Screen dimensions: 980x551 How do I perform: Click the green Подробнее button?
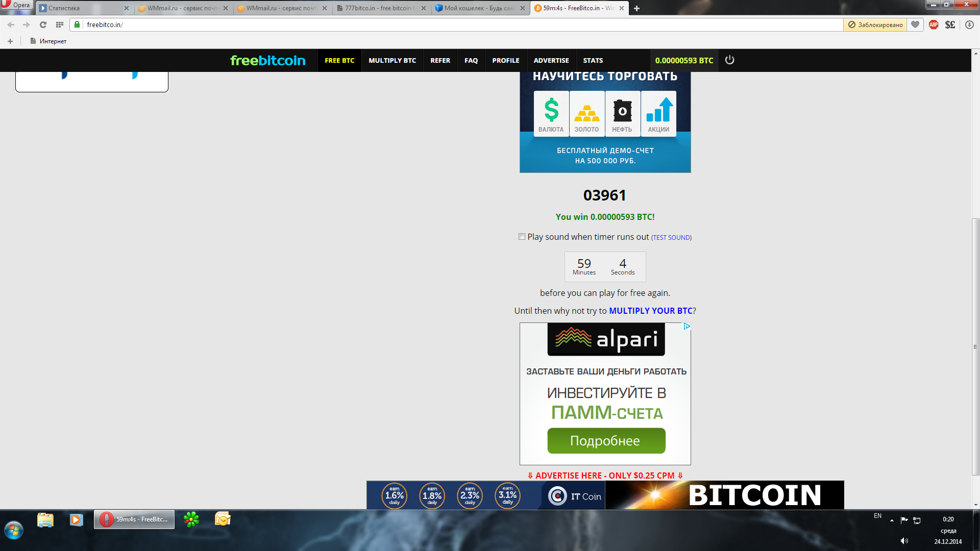(606, 441)
